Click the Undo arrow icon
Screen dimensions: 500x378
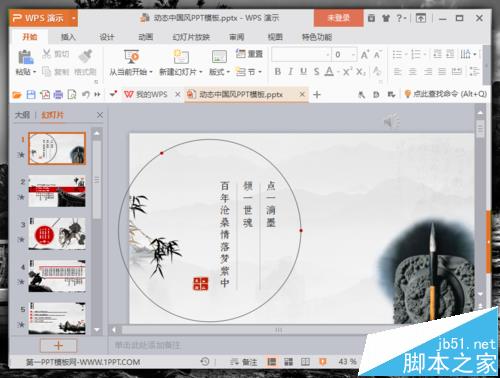pos(86,95)
